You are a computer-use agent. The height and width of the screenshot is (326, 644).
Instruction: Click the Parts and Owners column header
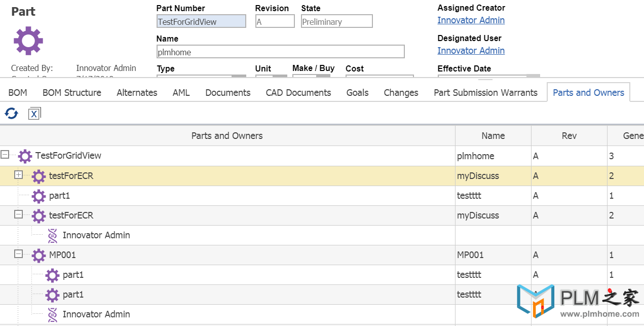click(x=227, y=135)
